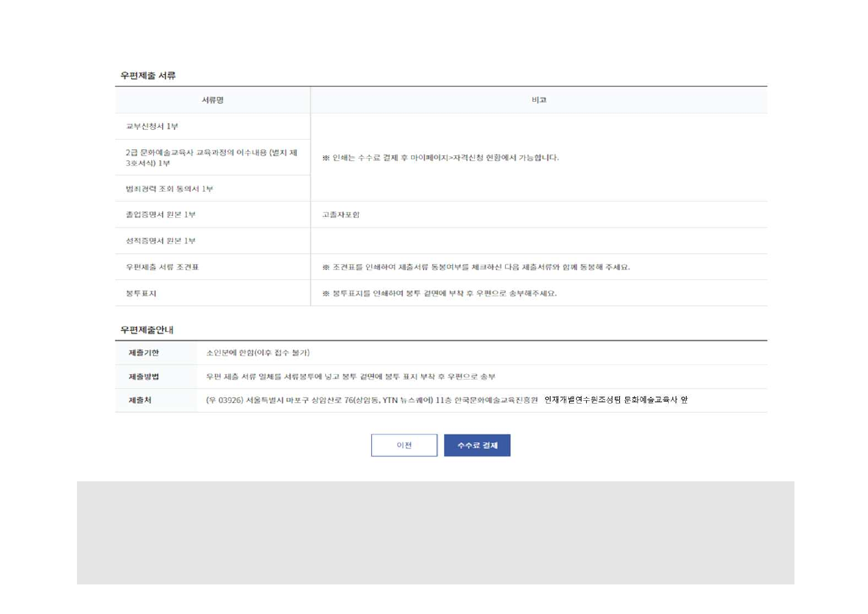Screen dimensions: 868x614
Task: Click the 마이페이지 자격신청 현황 print note
Action: point(441,157)
